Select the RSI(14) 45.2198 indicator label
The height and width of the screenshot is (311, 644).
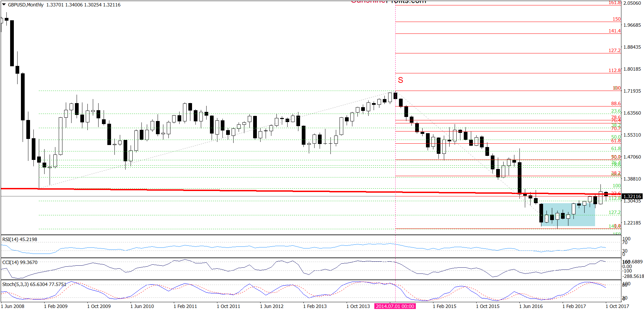[20, 239]
